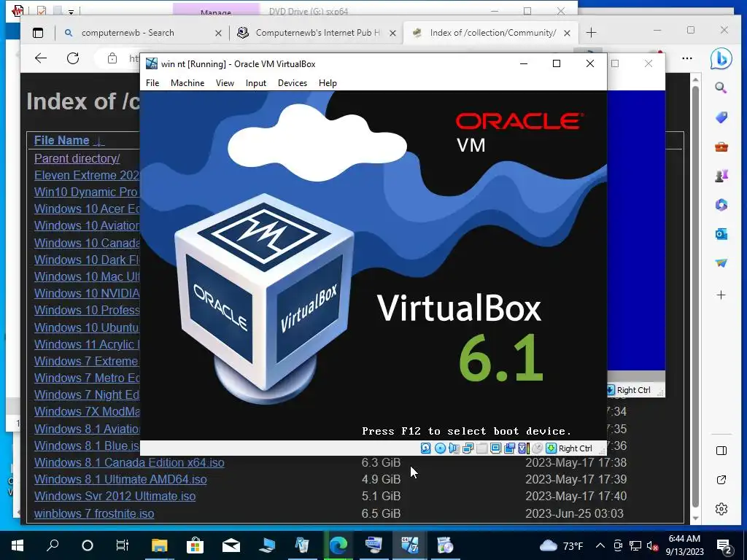Click the recording/screens icon in VirtualBox status bar

point(509,448)
